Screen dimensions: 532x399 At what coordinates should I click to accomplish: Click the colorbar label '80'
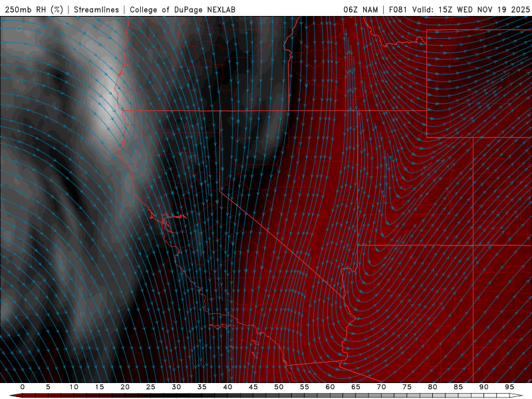pyautogui.click(x=432, y=387)
